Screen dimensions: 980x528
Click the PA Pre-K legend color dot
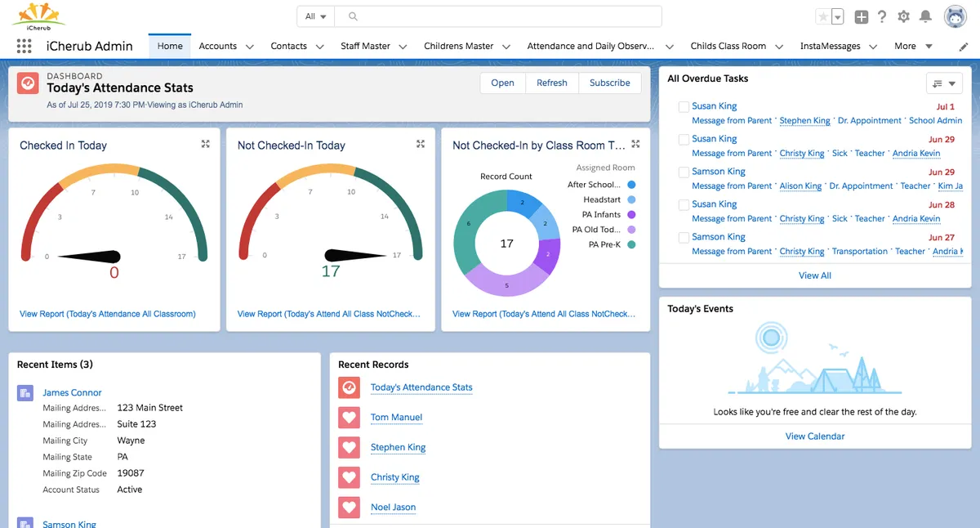(x=632, y=244)
